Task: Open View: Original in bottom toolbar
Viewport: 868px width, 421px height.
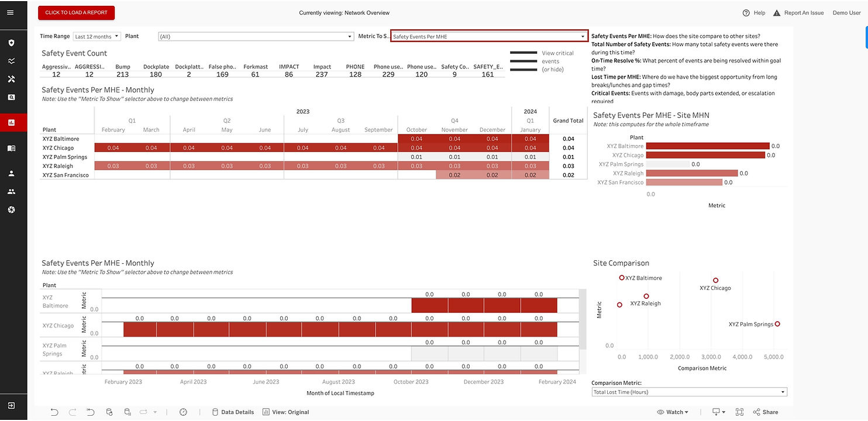Action: click(285, 412)
